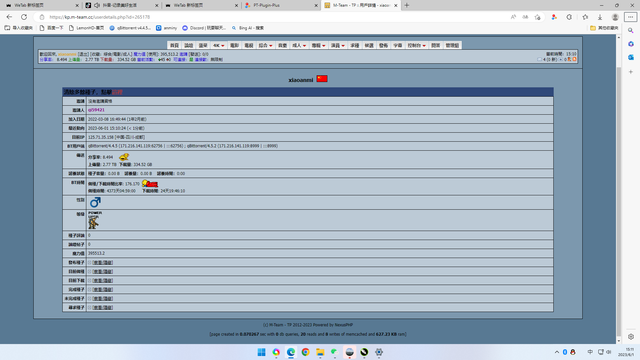640x360 pixels.
Task: Open the browser profile avatar
Action: pyautogui.click(x=615, y=17)
